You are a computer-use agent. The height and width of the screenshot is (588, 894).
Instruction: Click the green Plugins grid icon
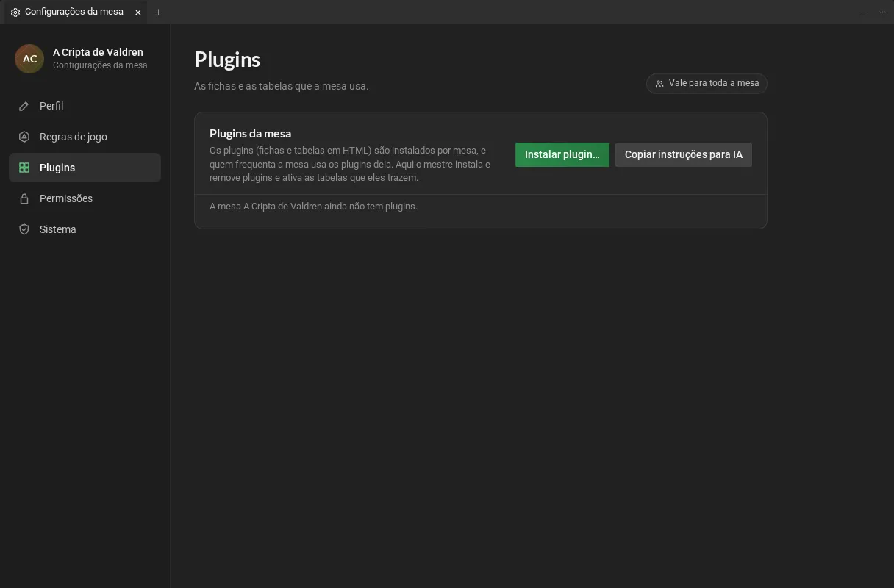point(24,168)
